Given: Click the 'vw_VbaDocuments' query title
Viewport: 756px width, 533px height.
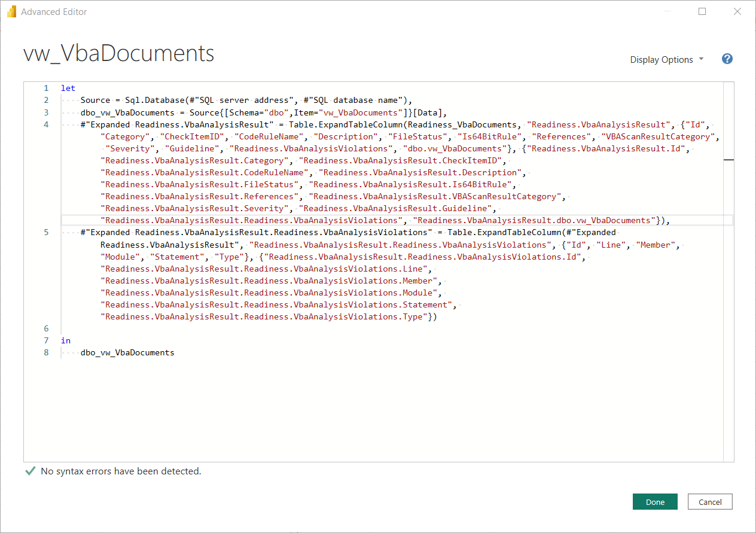Looking at the screenshot, I should (118, 53).
